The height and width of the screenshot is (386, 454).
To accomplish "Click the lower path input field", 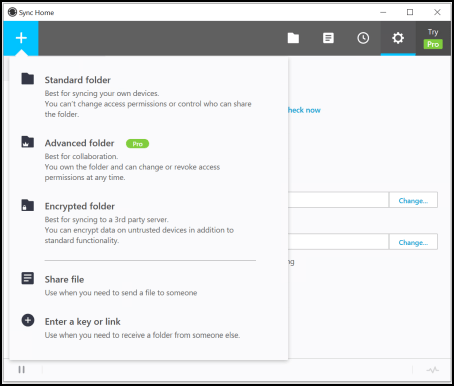I will [338, 242].
